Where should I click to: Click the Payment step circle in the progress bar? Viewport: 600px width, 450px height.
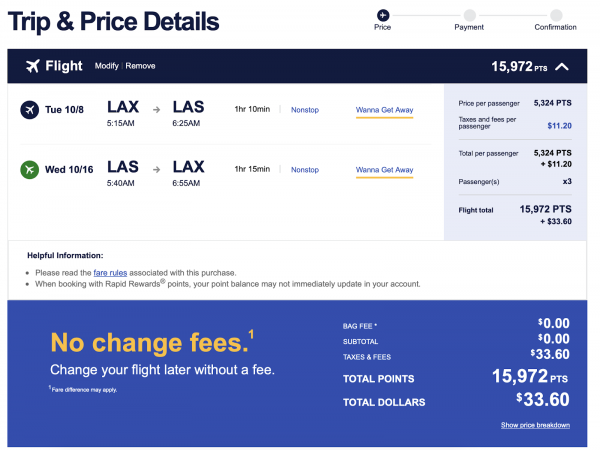469,14
